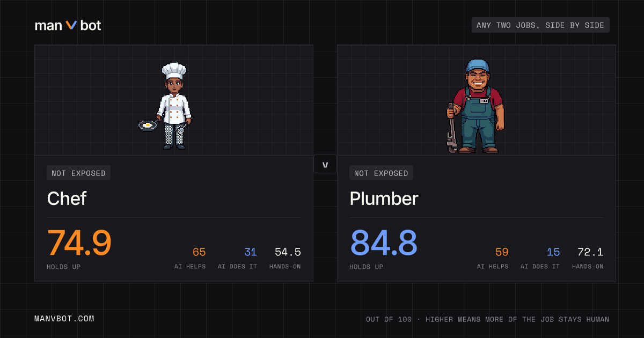This screenshot has height=338, width=644.
Task: Open the MANVBOT.COM link
Action: click(x=64, y=319)
